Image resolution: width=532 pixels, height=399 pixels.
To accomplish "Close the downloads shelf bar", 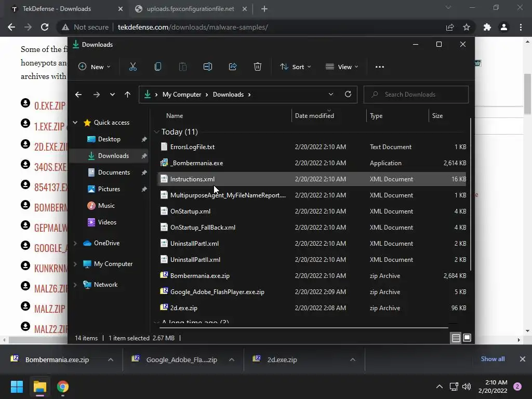I will pyautogui.click(x=523, y=359).
